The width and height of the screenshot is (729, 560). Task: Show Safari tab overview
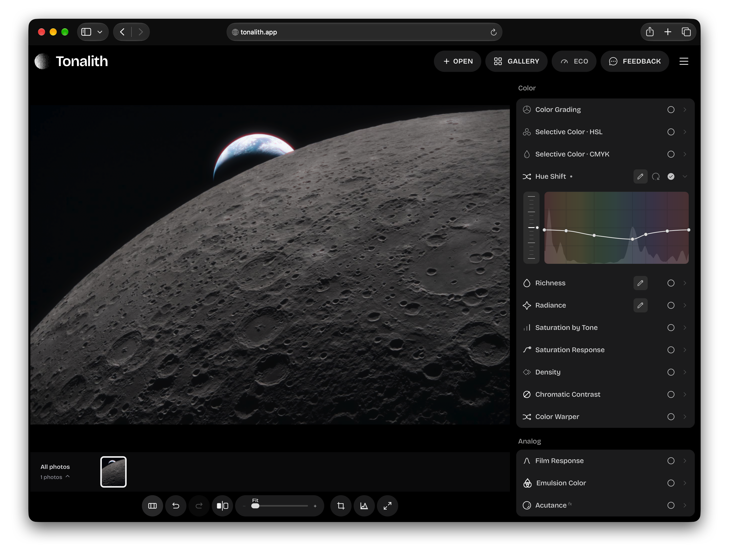(x=686, y=32)
